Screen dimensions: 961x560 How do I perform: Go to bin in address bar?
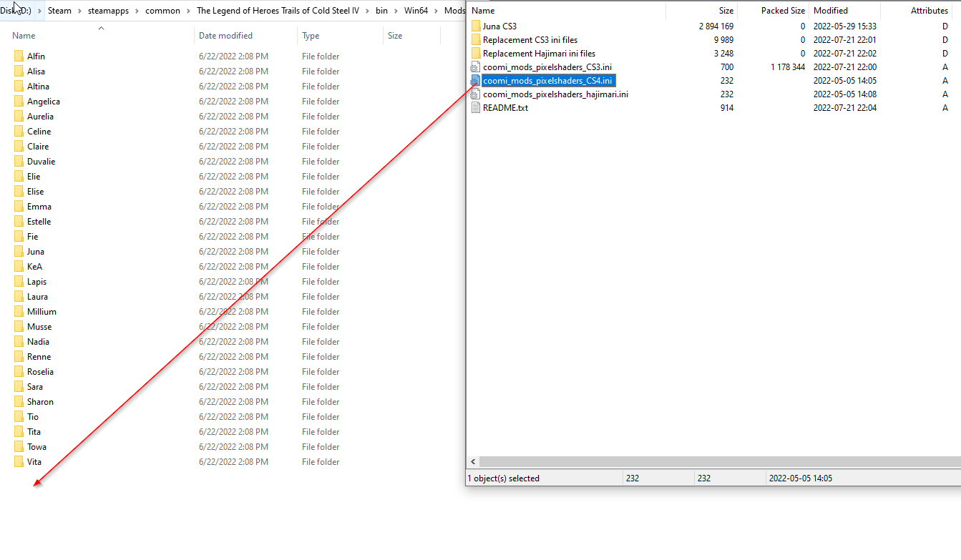tap(381, 11)
